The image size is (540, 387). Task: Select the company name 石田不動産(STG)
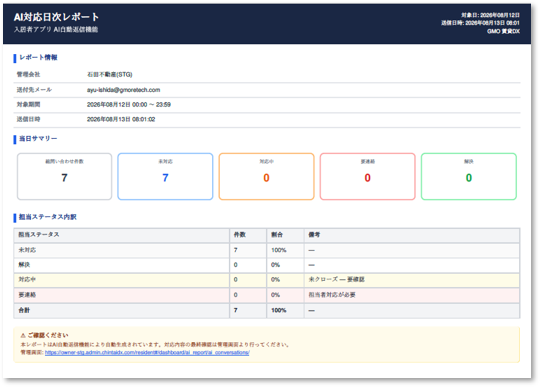pyautogui.click(x=110, y=74)
